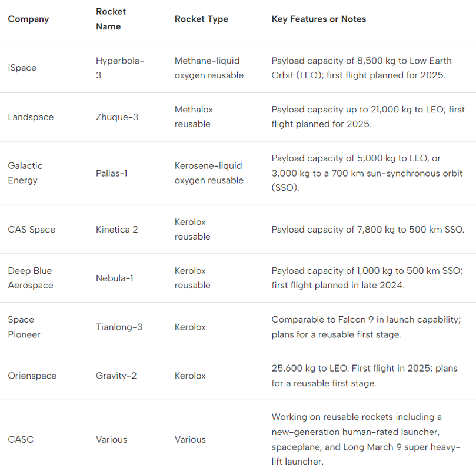
Task: Click the Zhuque-3 rocket name
Action: tap(117, 117)
